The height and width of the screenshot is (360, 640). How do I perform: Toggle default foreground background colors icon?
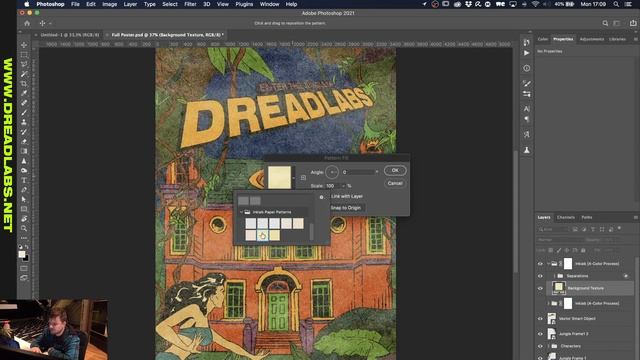coord(20,247)
